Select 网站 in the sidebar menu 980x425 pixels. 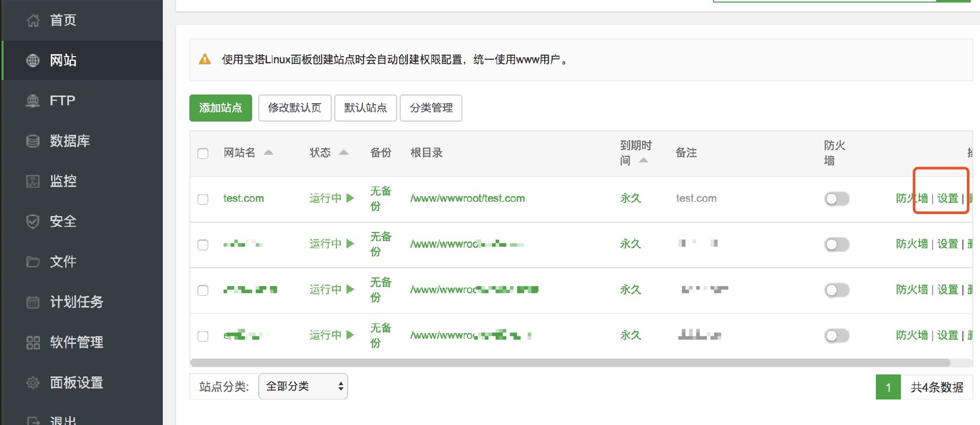pos(63,60)
